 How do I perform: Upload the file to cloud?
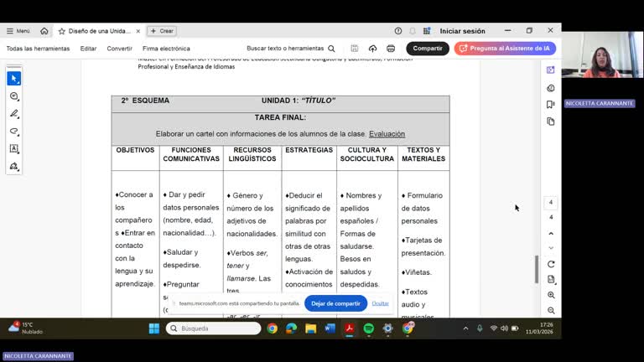tap(372, 49)
